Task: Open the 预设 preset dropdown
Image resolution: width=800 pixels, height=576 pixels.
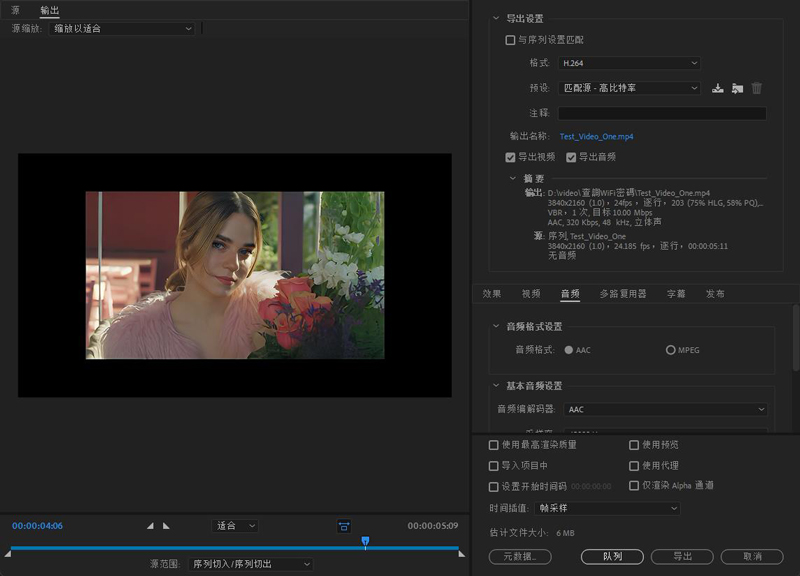Action: (x=629, y=88)
